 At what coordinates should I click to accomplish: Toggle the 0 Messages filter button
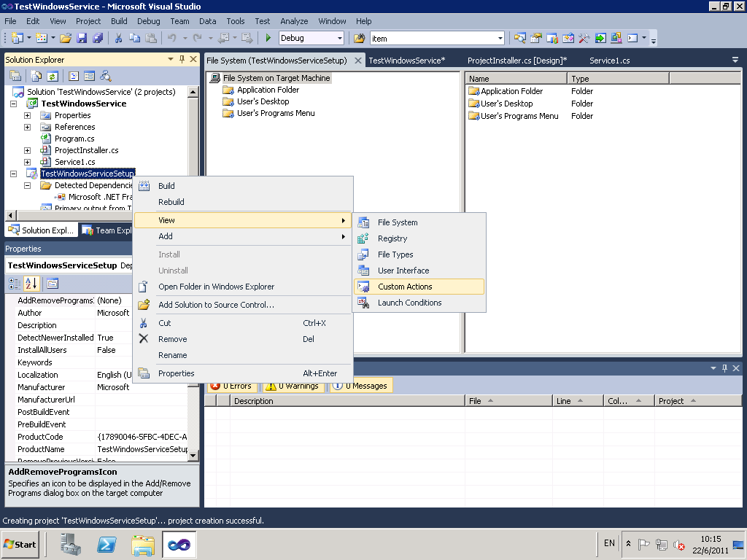[x=360, y=386]
